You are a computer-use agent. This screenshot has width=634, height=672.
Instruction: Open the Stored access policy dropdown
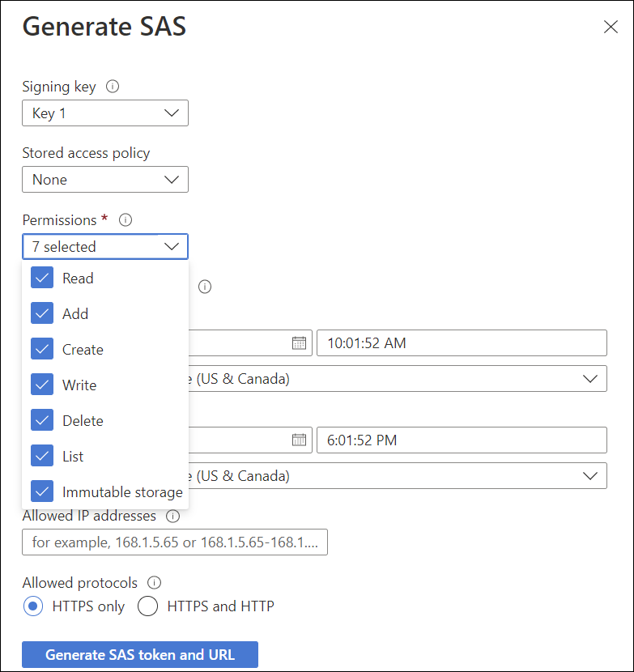[x=105, y=180]
